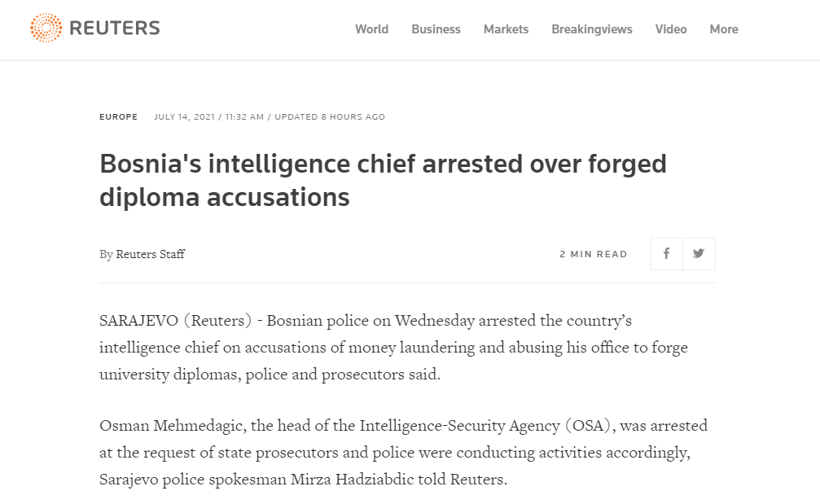820x504 pixels.
Task: Navigate to Breakingviews
Action: tap(591, 29)
